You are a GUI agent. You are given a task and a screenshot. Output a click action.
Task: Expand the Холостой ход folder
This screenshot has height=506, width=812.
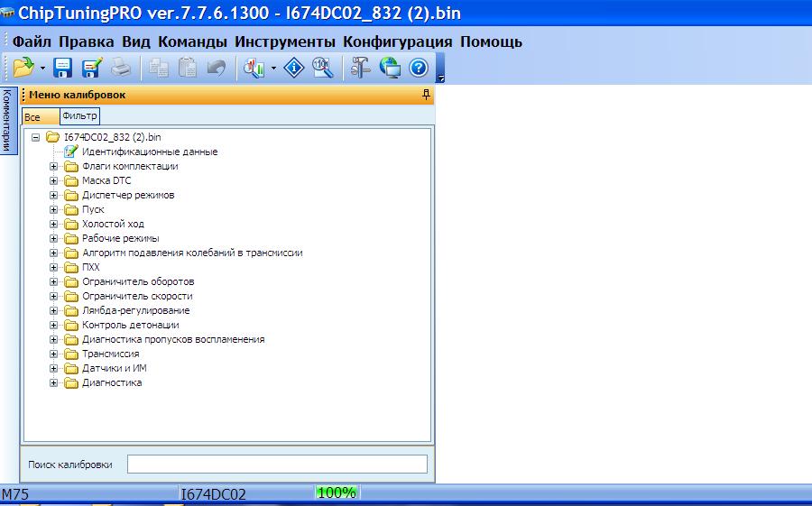pyautogui.click(x=53, y=225)
